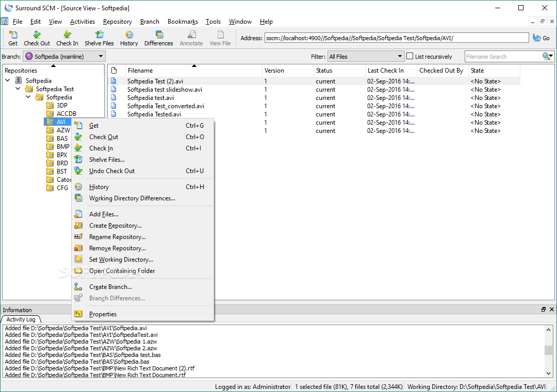Select the BAS folder in tree

(57, 139)
